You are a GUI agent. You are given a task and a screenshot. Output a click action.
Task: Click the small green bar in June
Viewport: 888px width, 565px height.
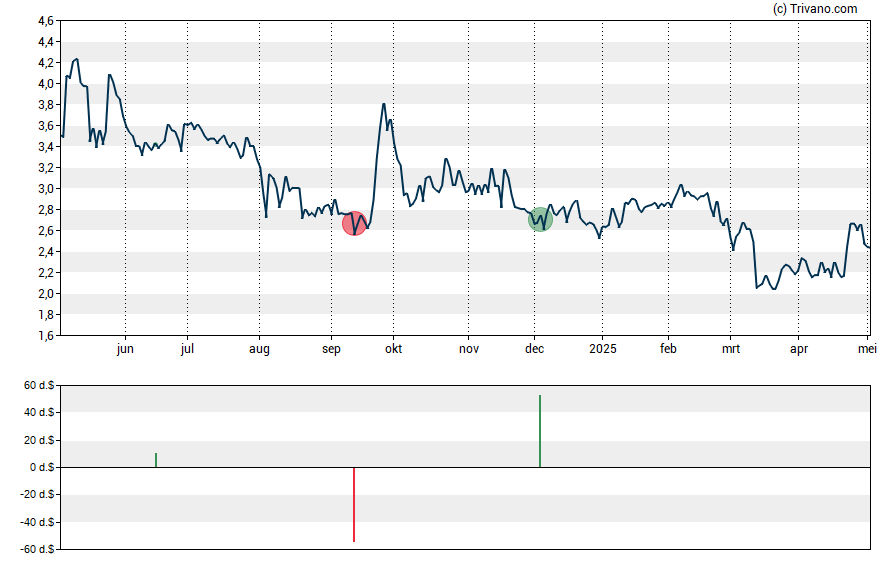(156, 460)
